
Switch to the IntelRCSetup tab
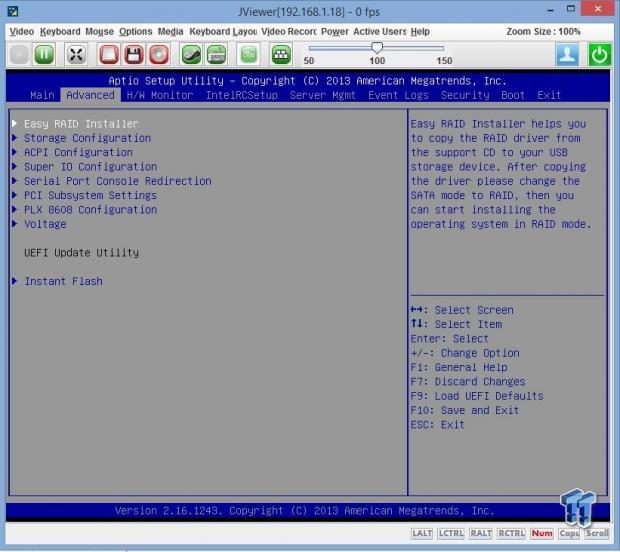(241, 95)
